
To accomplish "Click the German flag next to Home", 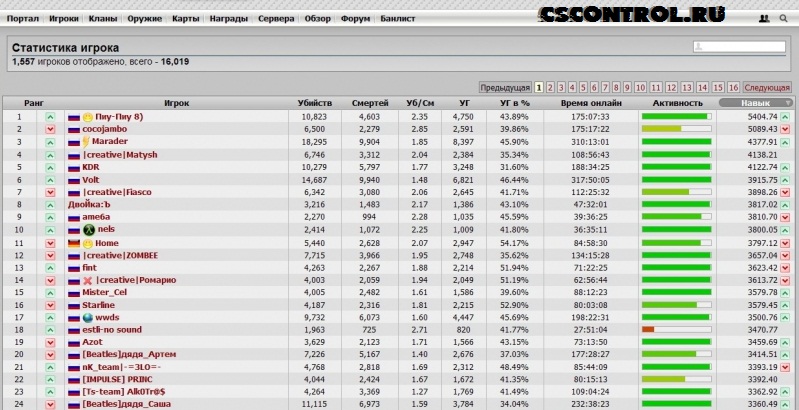I will click(x=74, y=243).
